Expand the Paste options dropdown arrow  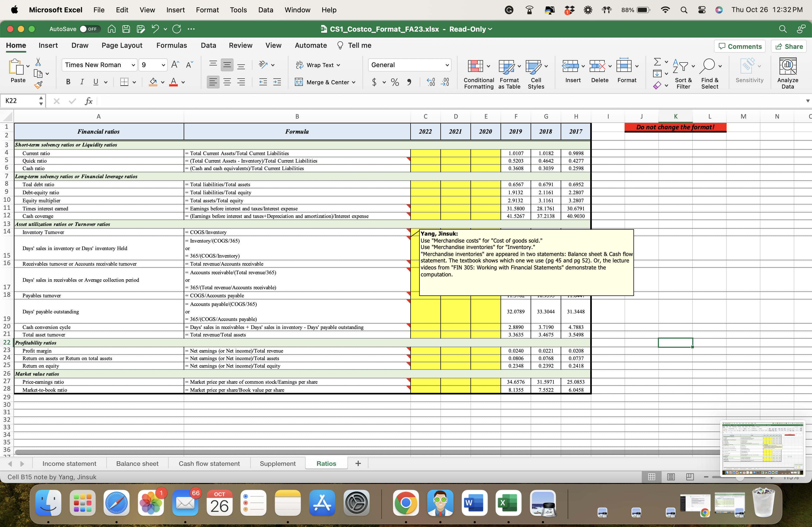click(28, 66)
